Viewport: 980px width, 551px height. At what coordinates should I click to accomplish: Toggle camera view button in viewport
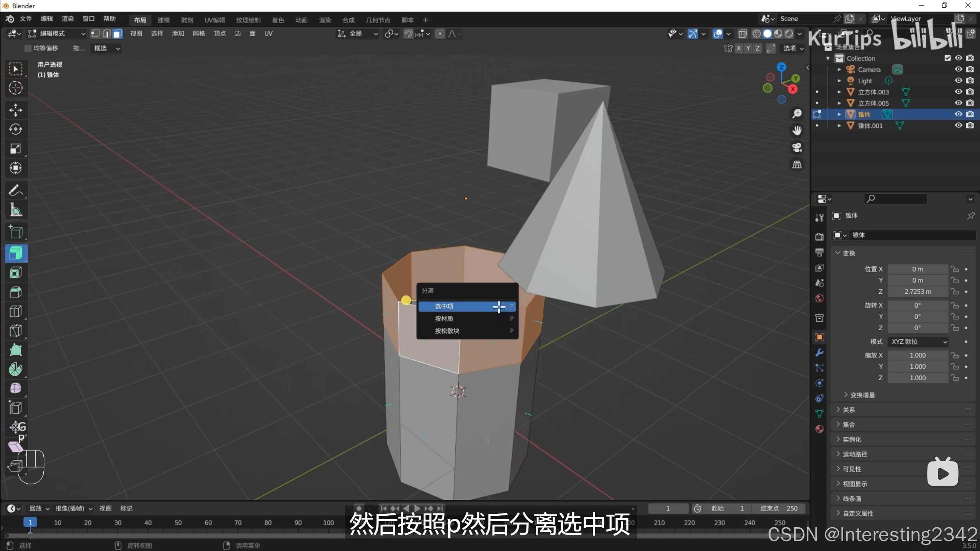pos(797,148)
